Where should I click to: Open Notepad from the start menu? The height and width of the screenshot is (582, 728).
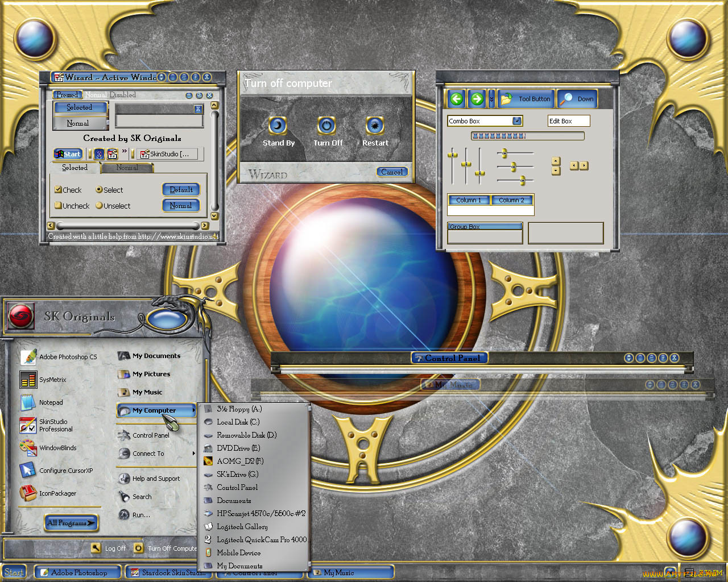pos(42,402)
